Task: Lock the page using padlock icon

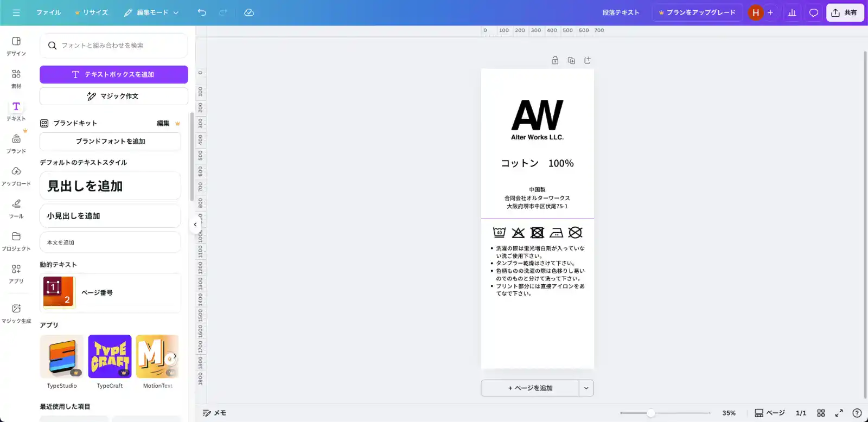Action: coord(555,60)
